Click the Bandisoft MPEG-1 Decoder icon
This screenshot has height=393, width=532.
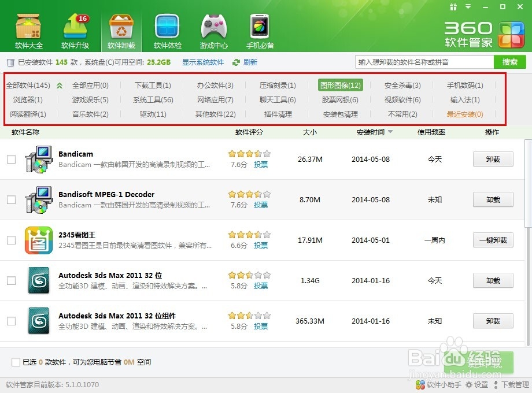[39, 200]
